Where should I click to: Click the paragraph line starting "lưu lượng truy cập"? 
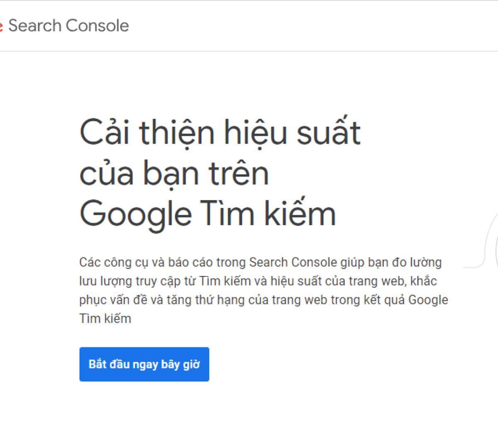[258, 281]
